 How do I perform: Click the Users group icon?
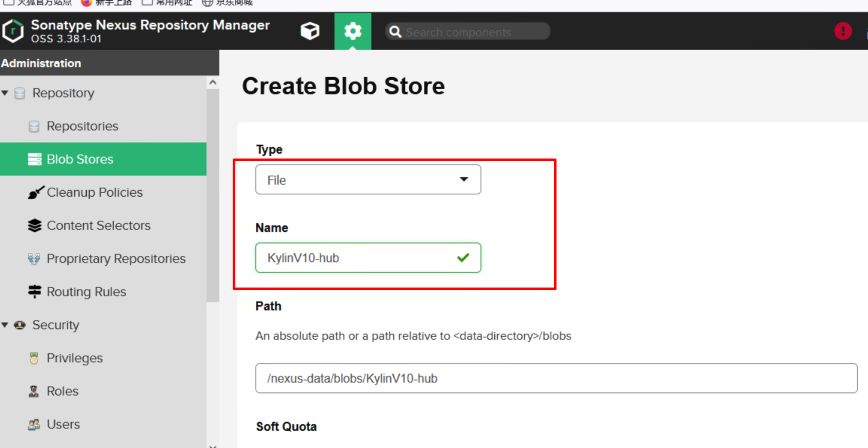click(34, 424)
